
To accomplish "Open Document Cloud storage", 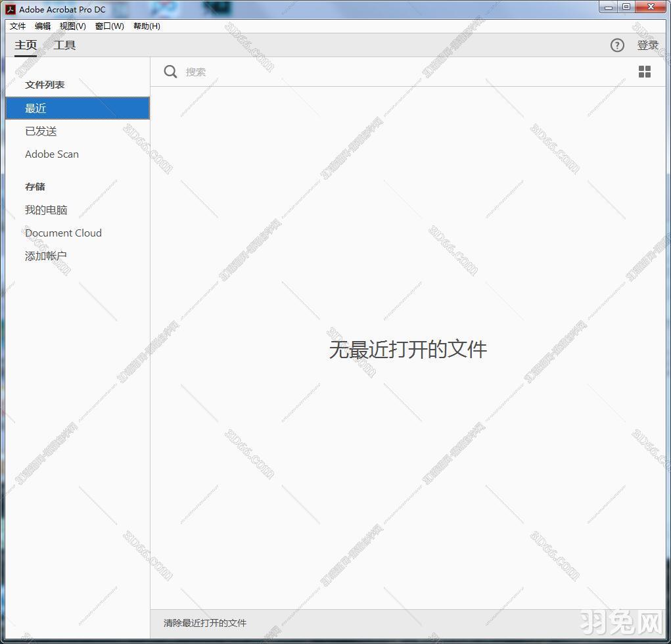I will 63,233.
